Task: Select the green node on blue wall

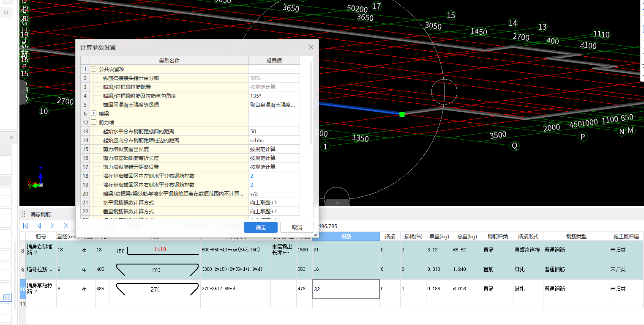Action: (x=402, y=114)
